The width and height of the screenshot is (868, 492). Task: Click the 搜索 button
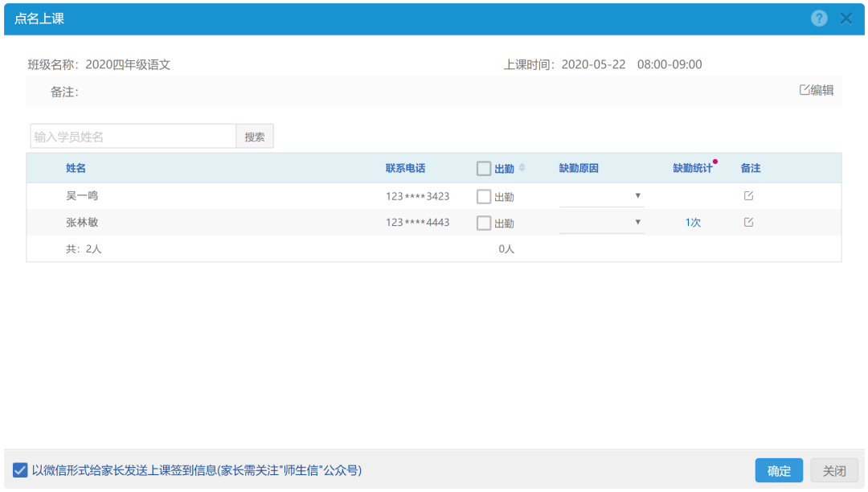[255, 137]
